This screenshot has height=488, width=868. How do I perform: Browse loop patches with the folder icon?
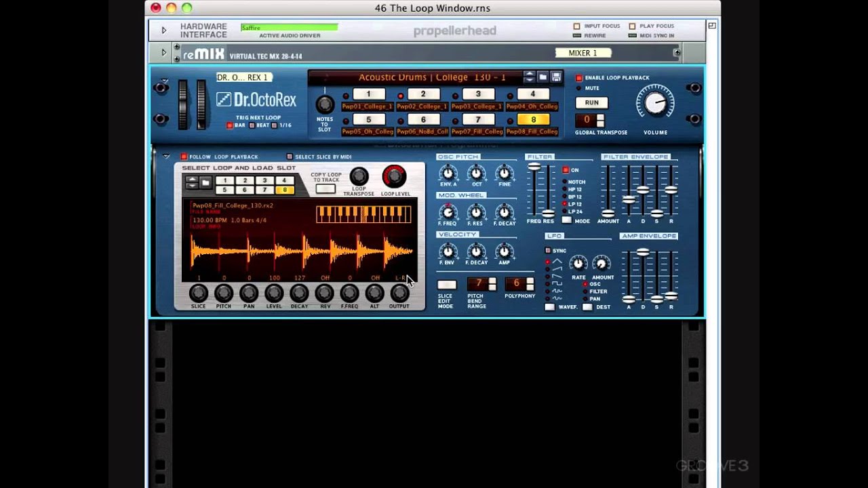tap(543, 77)
